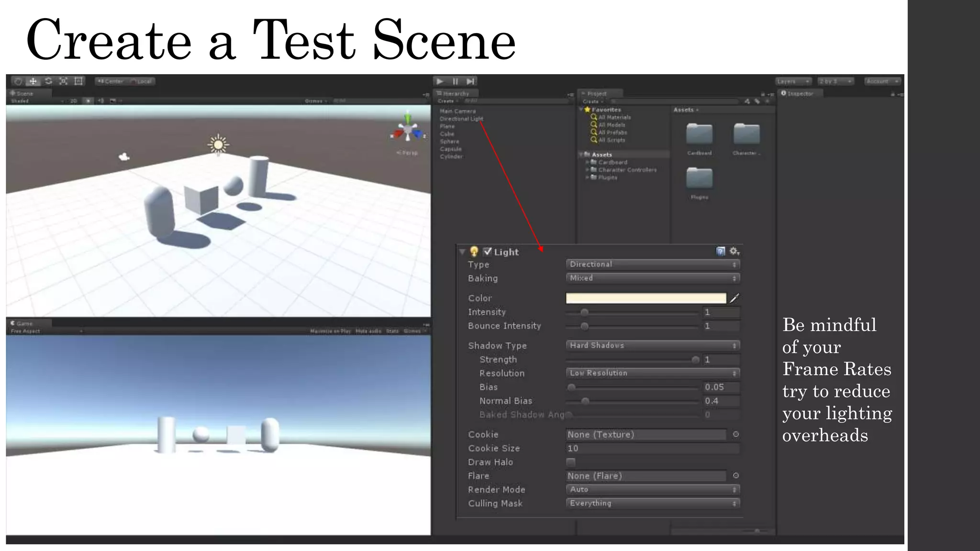Viewport: 980px width, 551px height.
Task: Open the Account dropdown
Action: [882, 81]
